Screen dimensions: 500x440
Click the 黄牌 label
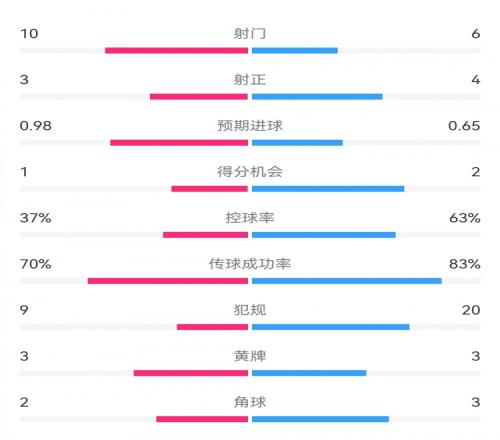(x=250, y=356)
